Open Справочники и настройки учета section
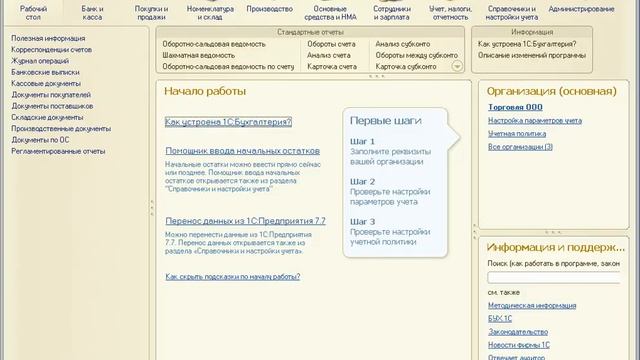This screenshot has width=640, height=360. [x=511, y=13]
